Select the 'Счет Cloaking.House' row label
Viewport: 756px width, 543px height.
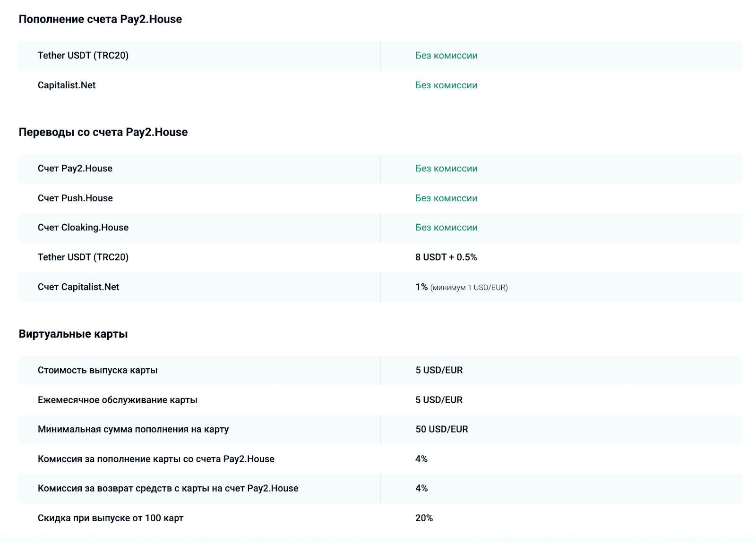(83, 228)
